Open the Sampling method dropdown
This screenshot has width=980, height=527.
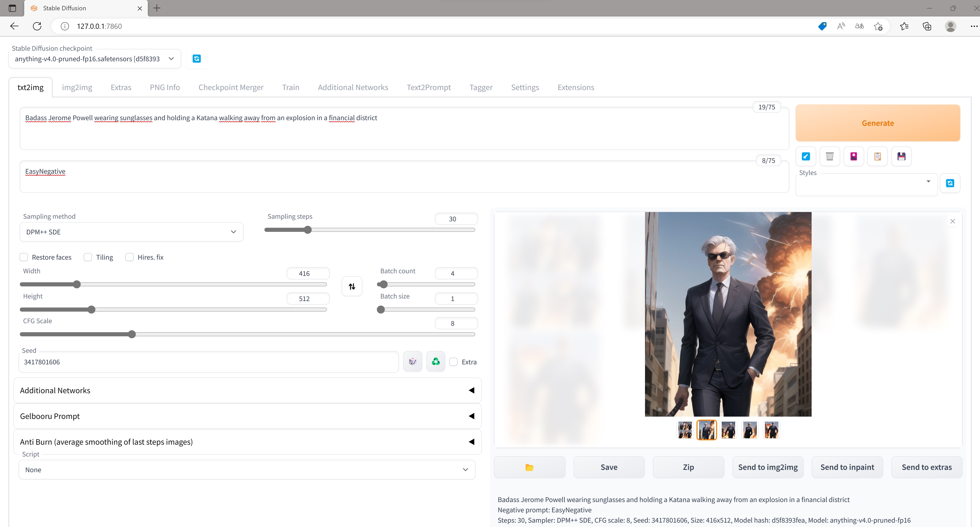131,232
